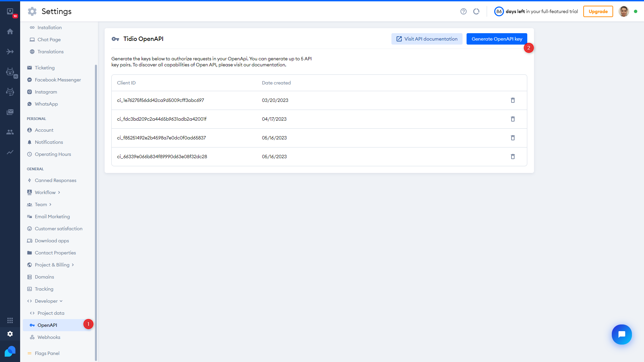Go to the home dashboard icon

[x=10, y=32]
